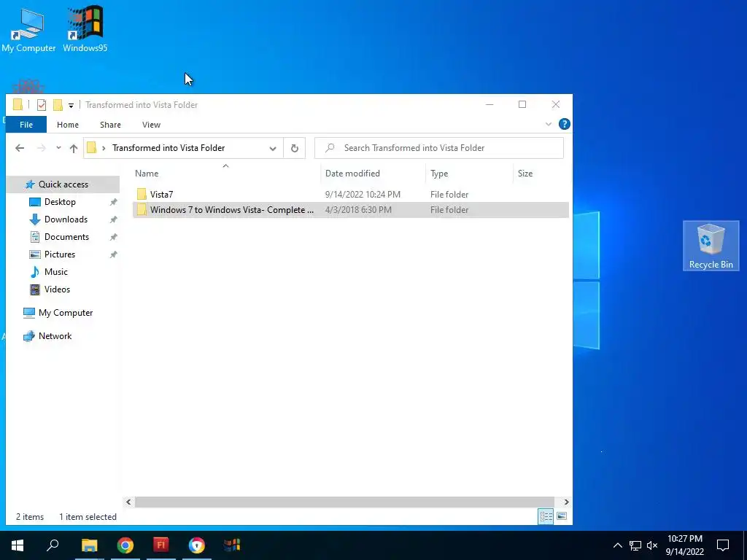
Task: Switch to Details view icon in status bar
Action: coord(546,517)
